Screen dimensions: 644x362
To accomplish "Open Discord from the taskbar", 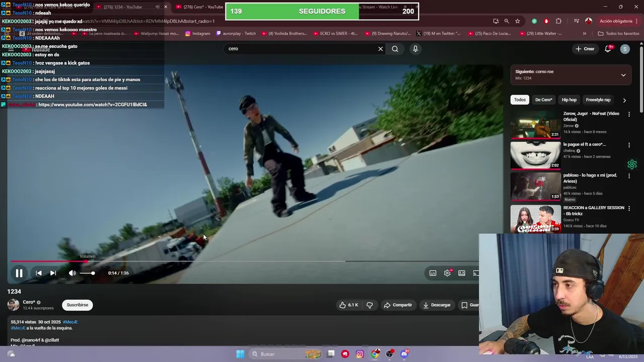I will click(404, 354).
